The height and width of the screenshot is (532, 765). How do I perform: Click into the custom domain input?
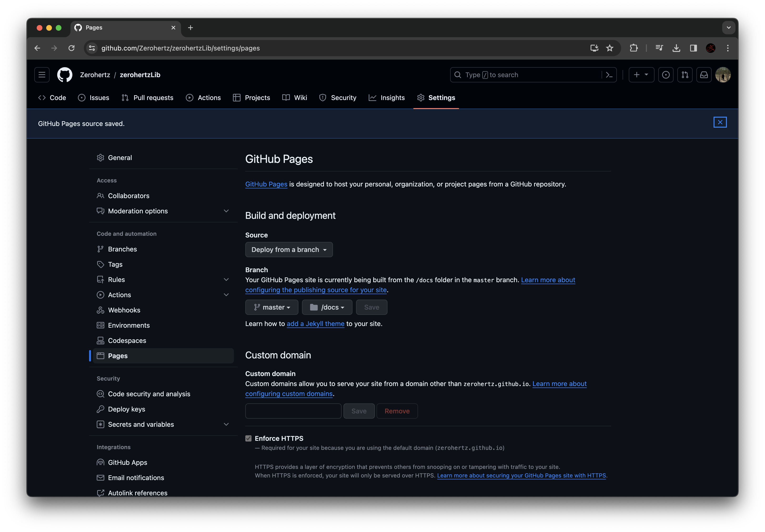(x=293, y=411)
